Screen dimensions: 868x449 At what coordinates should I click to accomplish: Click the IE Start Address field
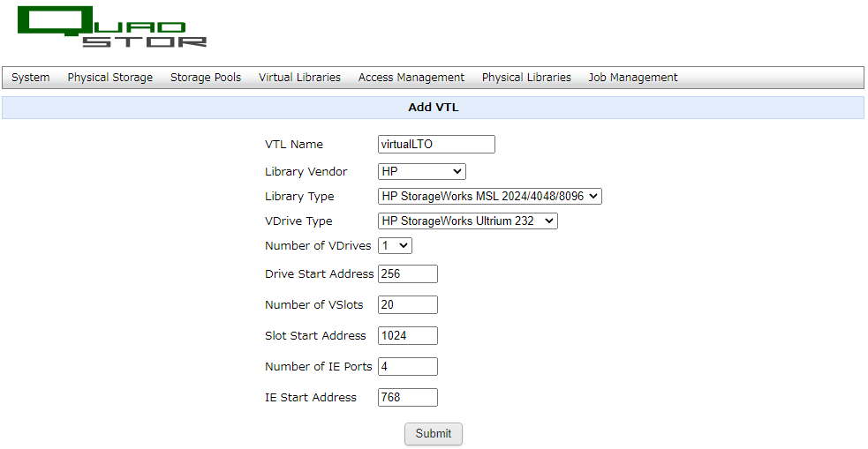tap(408, 398)
